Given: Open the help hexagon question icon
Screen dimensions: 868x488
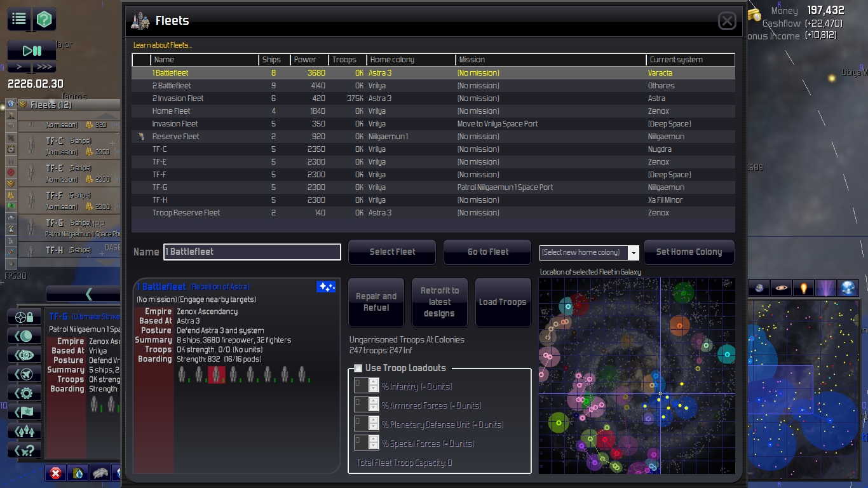Looking at the screenshot, I should (x=44, y=19).
